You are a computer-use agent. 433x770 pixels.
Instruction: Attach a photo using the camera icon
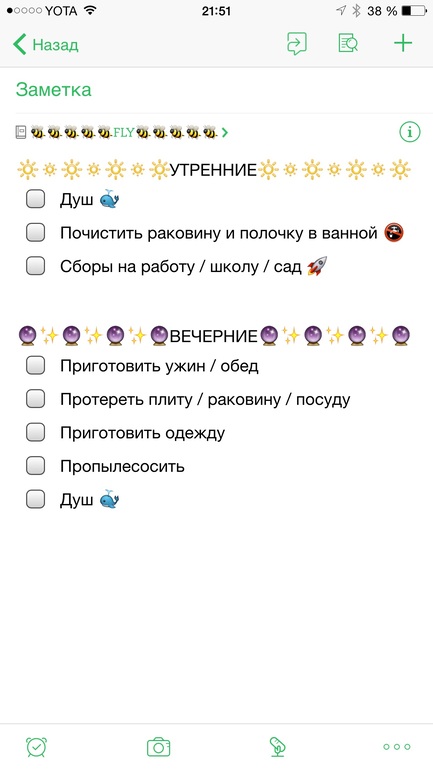[159, 747]
